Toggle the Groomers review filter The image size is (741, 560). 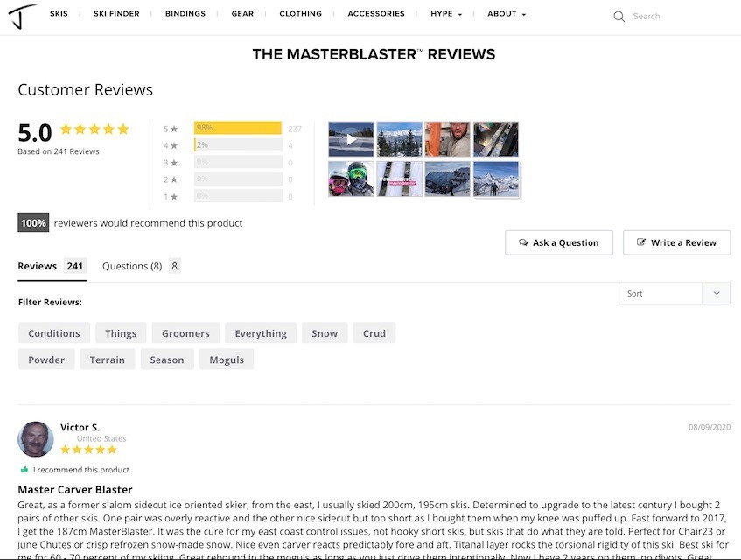pos(185,333)
